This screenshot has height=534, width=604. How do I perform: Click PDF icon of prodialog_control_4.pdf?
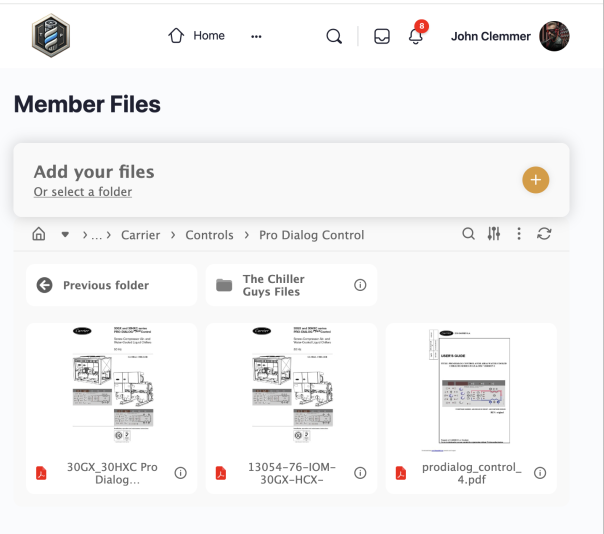click(x=401, y=473)
